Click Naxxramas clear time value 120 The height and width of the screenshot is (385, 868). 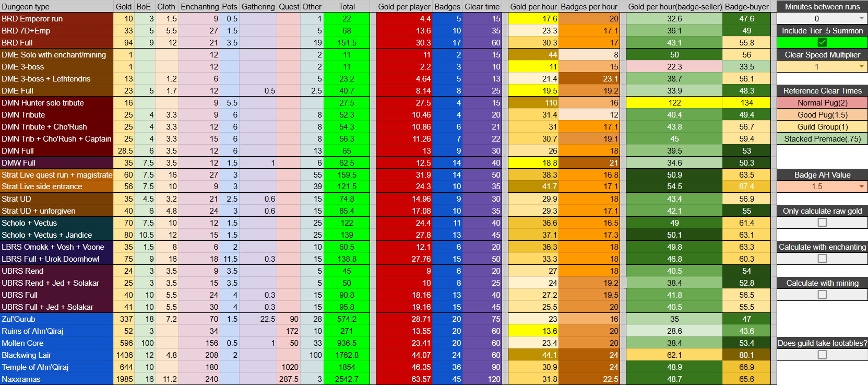click(482, 379)
